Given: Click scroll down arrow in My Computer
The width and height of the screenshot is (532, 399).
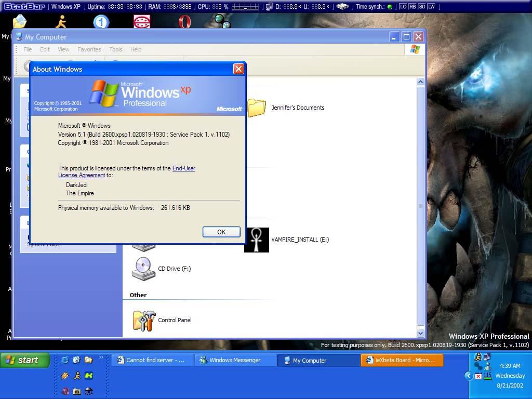Looking at the screenshot, I should click(420, 333).
